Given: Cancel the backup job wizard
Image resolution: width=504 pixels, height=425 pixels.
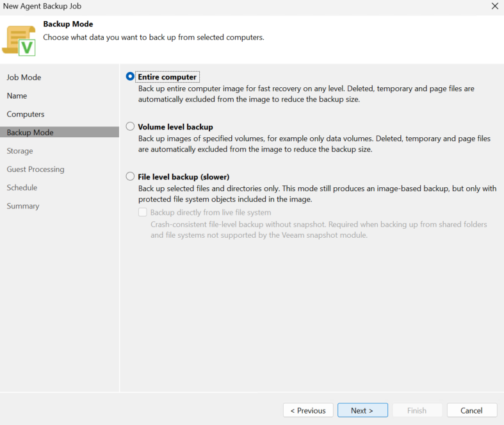Looking at the screenshot, I should point(471,410).
